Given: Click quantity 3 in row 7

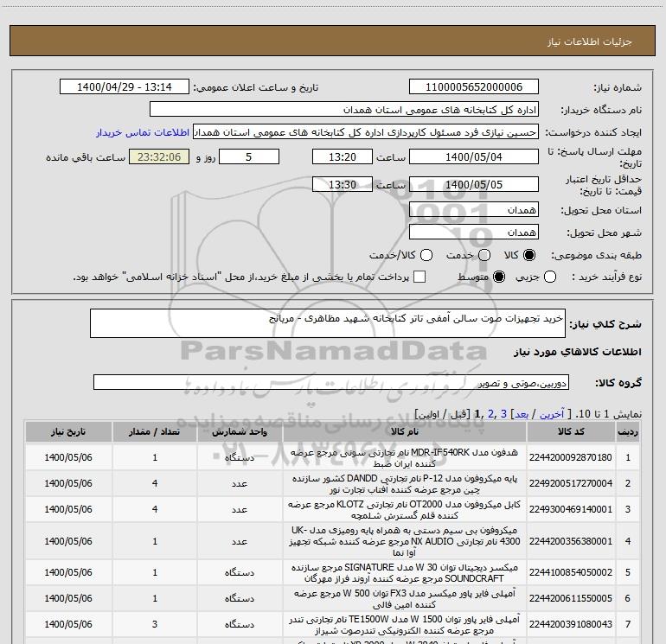Looking at the screenshot, I should tap(155, 624).
